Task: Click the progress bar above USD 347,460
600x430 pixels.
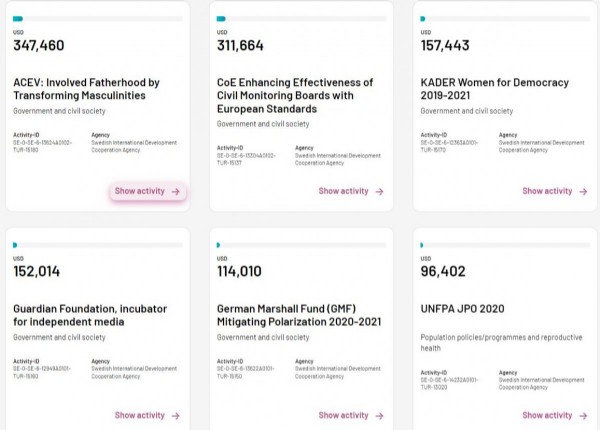Action: [x=98, y=18]
